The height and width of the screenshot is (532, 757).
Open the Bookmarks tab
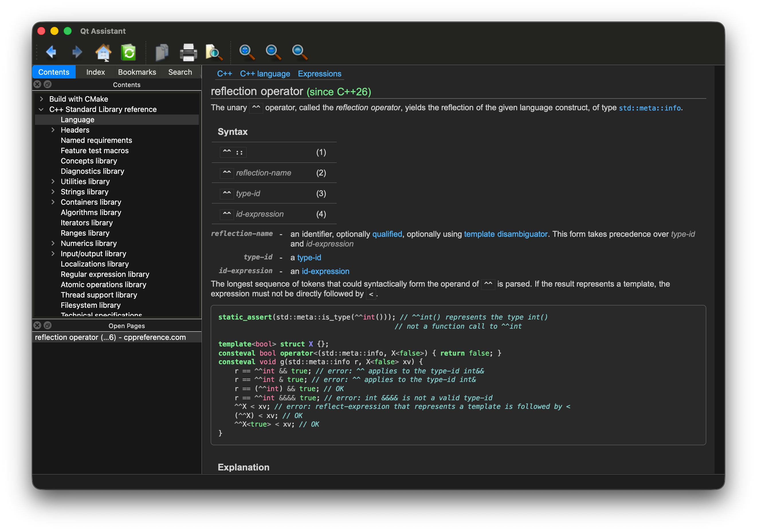[x=137, y=72]
